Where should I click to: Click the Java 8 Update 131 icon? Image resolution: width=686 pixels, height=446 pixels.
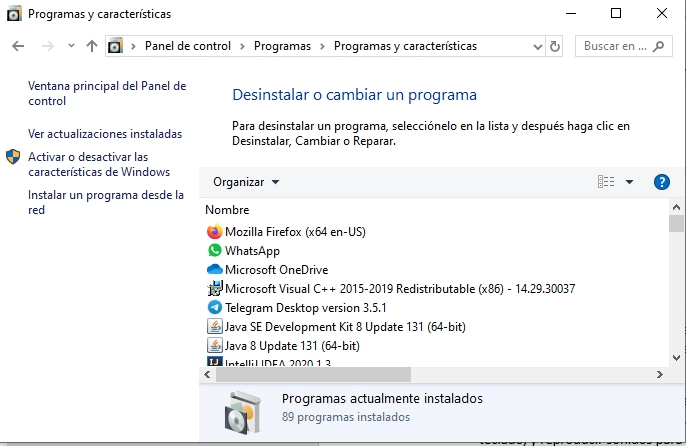click(x=214, y=345)
